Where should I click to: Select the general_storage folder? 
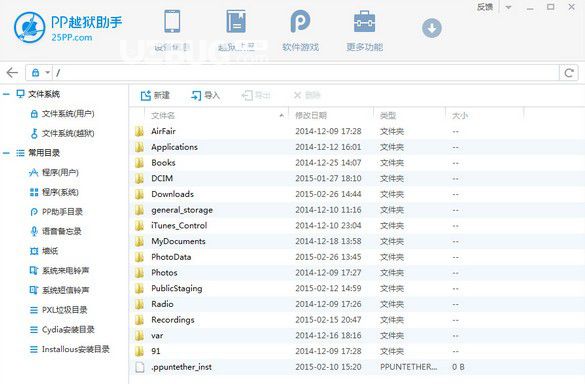[x=357, y=210]
